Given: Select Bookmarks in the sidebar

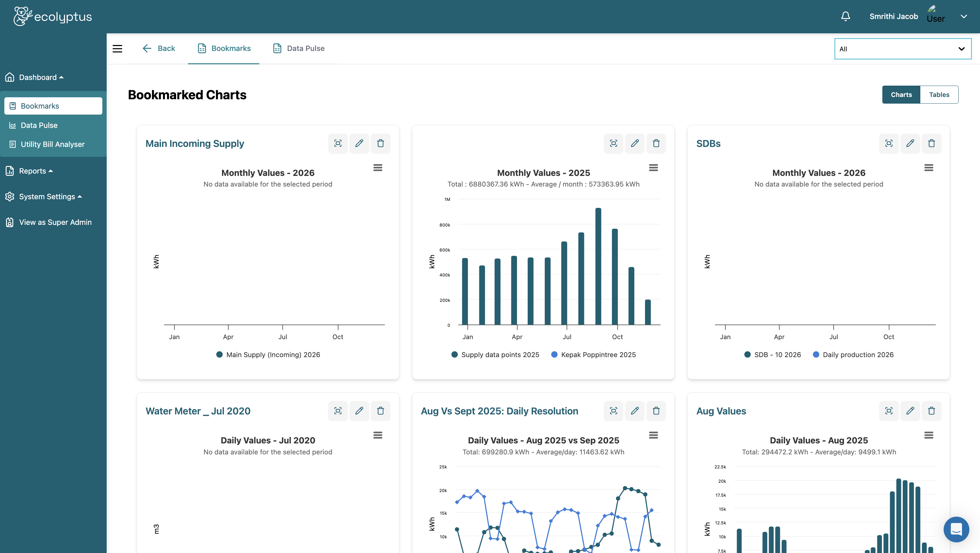Looking at the screenshot, I should pos(40,106).
